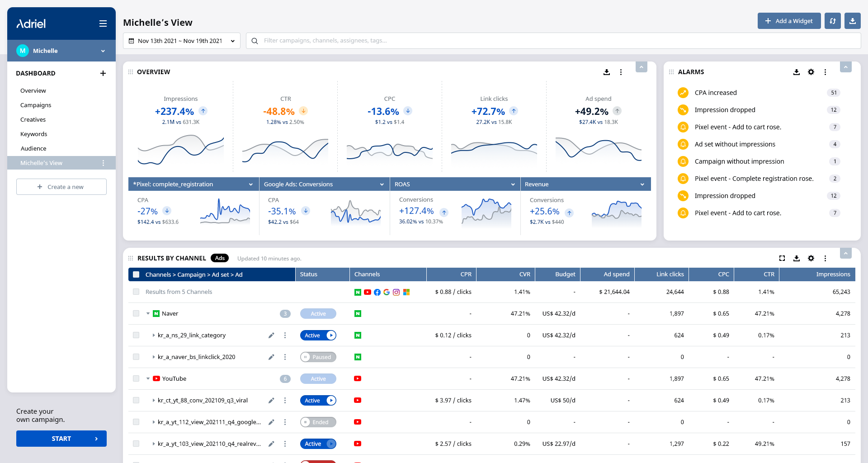Open Overview widget three-dot options
The height and width of the screenshot is (463, 868).
tap(621, 72)
